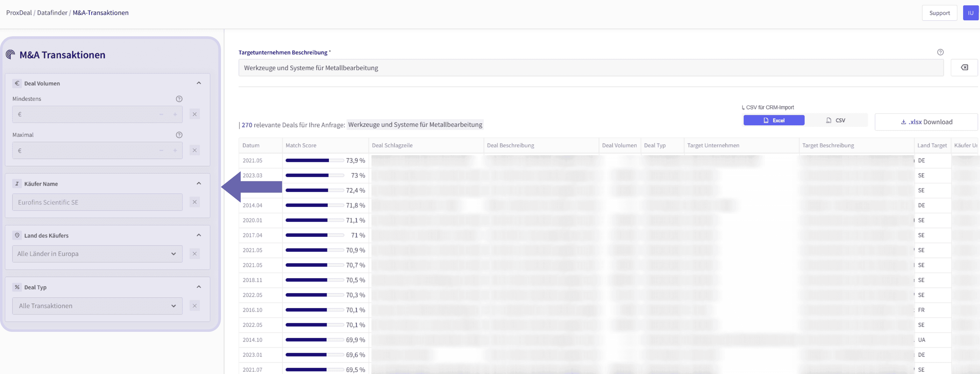Select the Excel export format toggle

coord(774,120)
